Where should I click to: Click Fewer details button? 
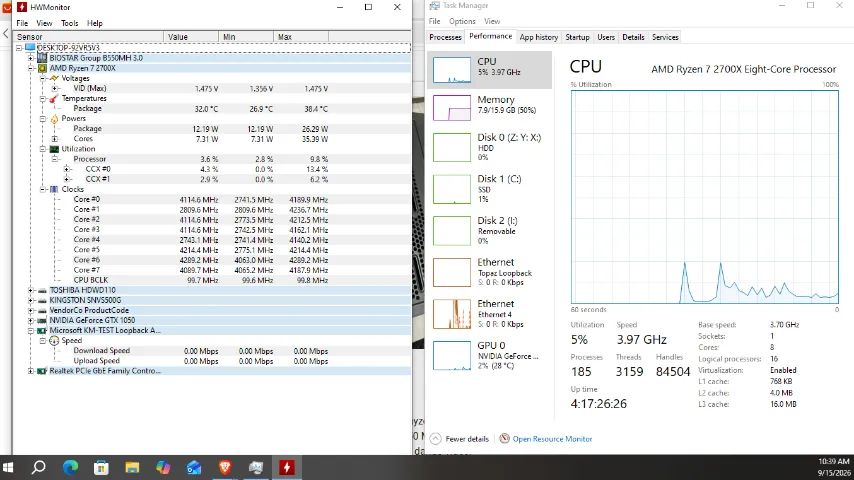(459, 439)
